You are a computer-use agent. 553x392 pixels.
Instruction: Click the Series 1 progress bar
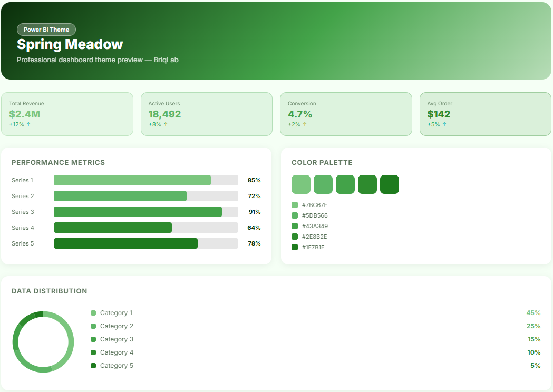[145, 180]
